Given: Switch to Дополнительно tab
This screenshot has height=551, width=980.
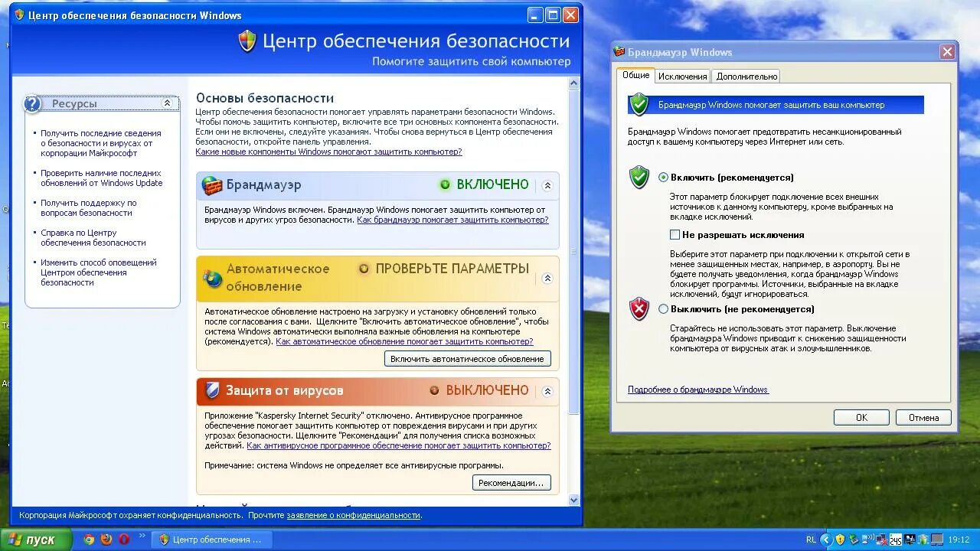Looking at the screenshot, I should (746, 77).
